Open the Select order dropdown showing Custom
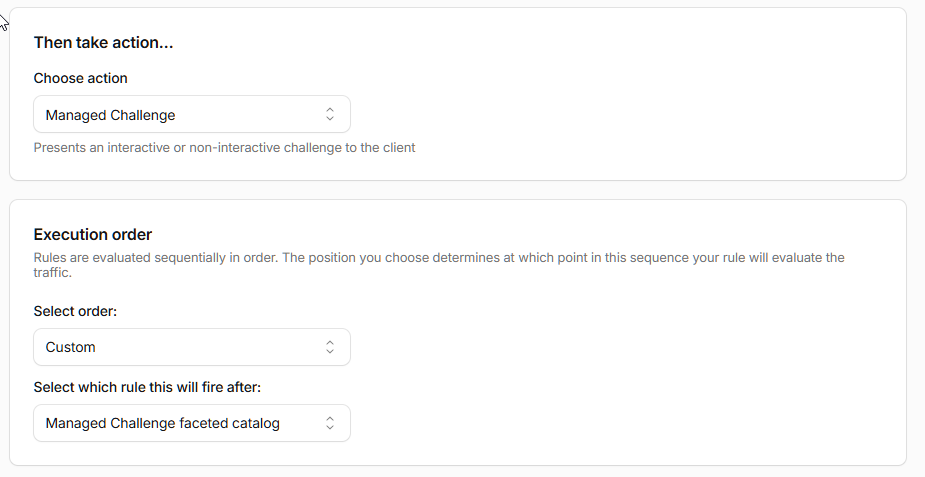925x477 pixels. pos(192,347)
